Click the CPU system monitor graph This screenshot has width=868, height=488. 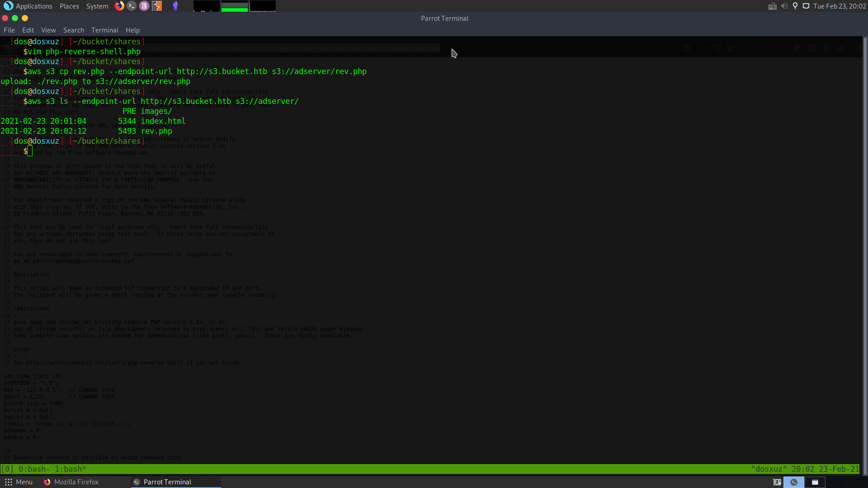tap(207, 6)
